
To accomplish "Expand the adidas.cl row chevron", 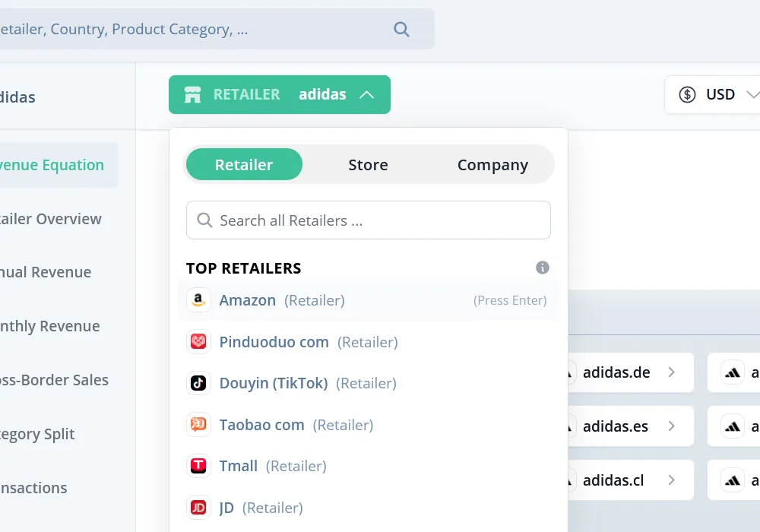I will coord(671,480).
